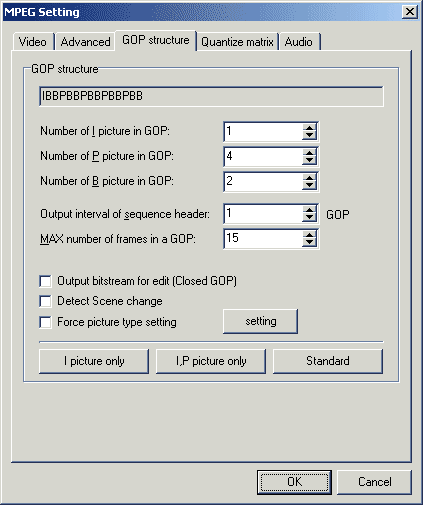423x505 pixels.
Task: Choose the I,P picture only preset
Action: pyautogui.click(x=211, y=361)
